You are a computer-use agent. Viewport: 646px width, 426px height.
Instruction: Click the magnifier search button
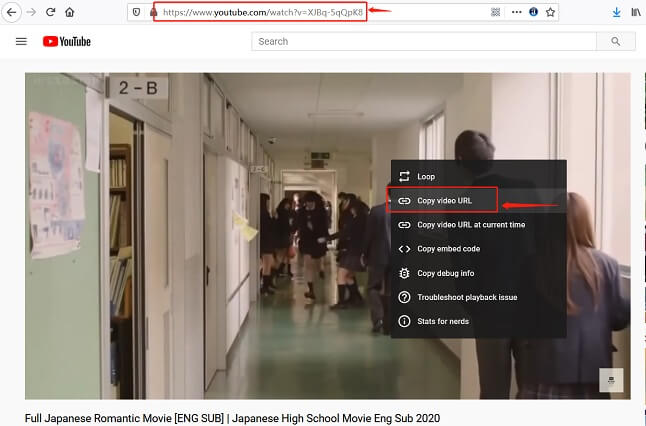pyautogui.click(x=616, y=41)
